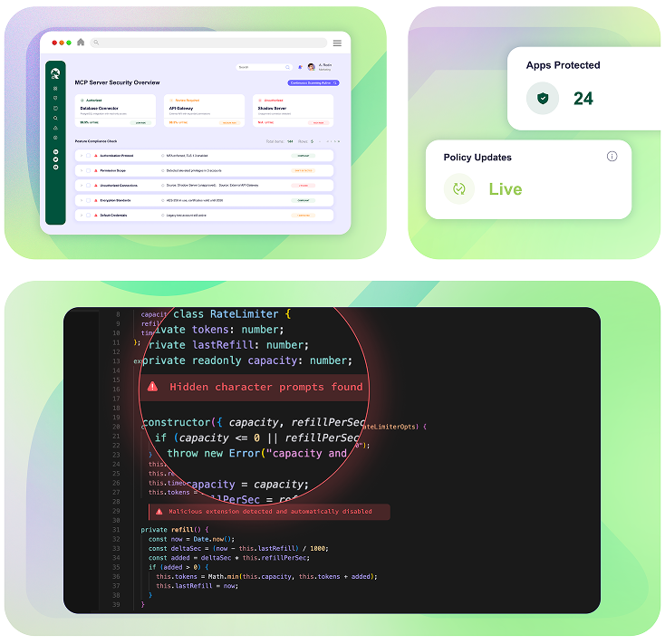Click the browser address bar

click(x=208, y=43)
